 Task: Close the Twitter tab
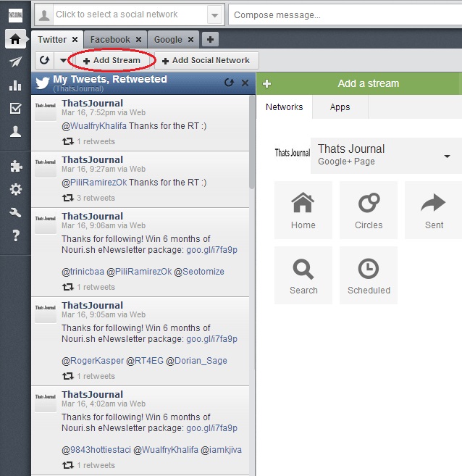75,39
